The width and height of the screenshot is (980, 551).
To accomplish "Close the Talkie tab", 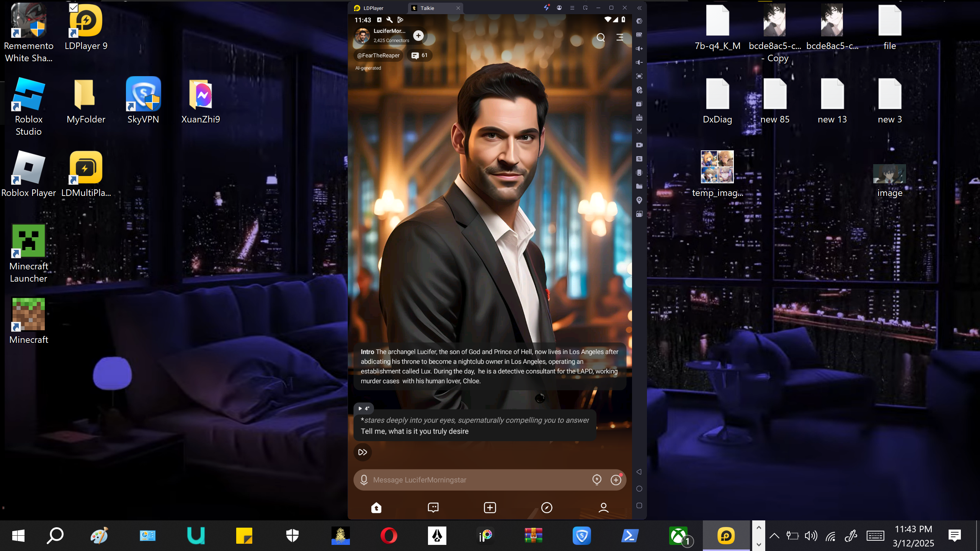I will click(458, 8).
